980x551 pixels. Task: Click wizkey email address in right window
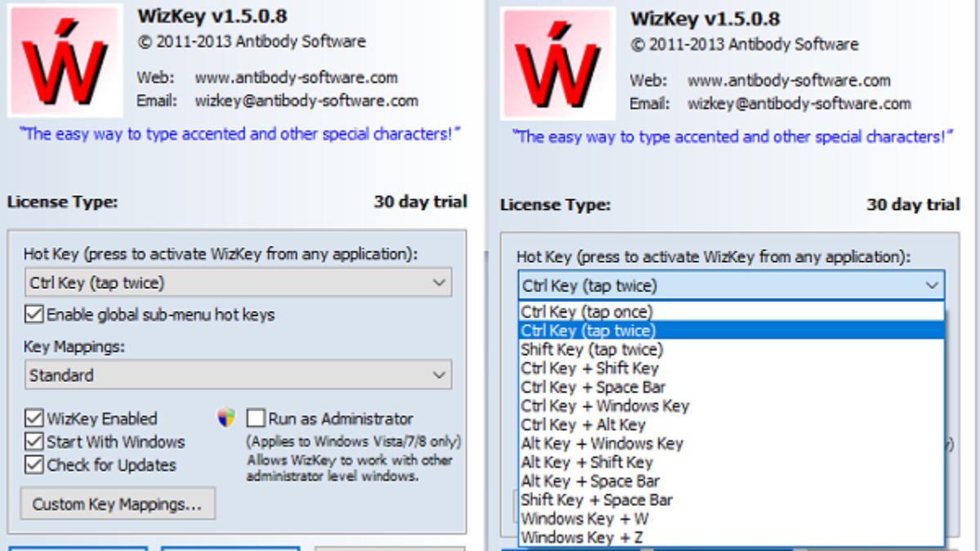click(799, 104)
